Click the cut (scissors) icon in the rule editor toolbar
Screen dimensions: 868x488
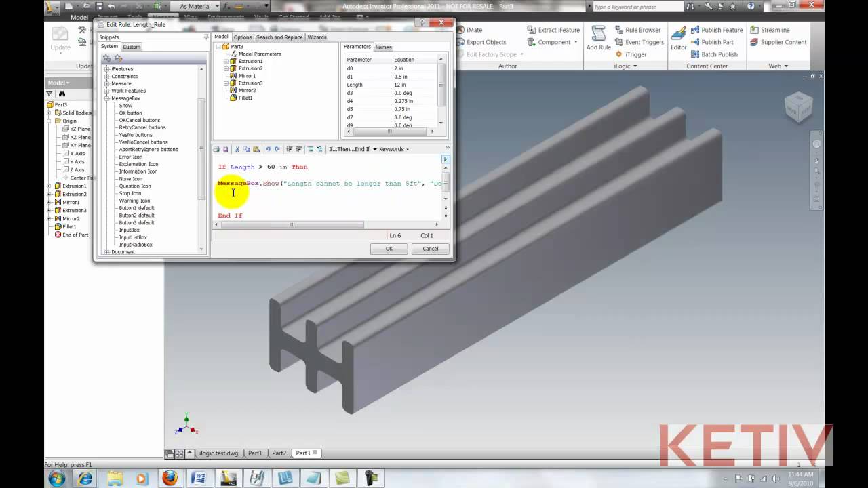[x=237, y=149]
